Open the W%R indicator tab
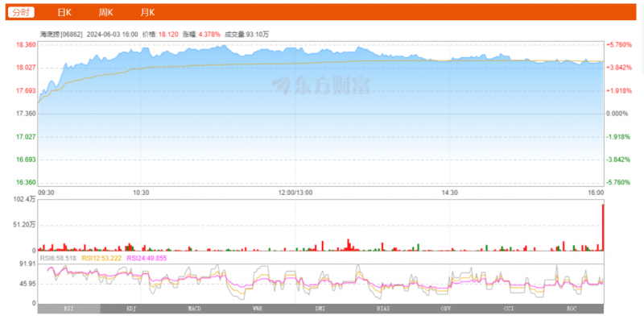Screen dimensions: 644x320 [257, 309]
